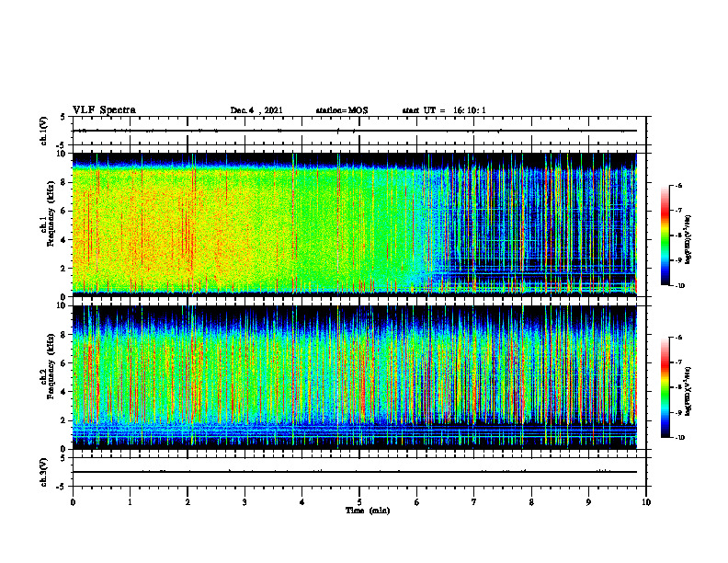Select the "ch.3(V)" axis label
Viewport: 728px width, 563px height.
(x=44, y=472)
